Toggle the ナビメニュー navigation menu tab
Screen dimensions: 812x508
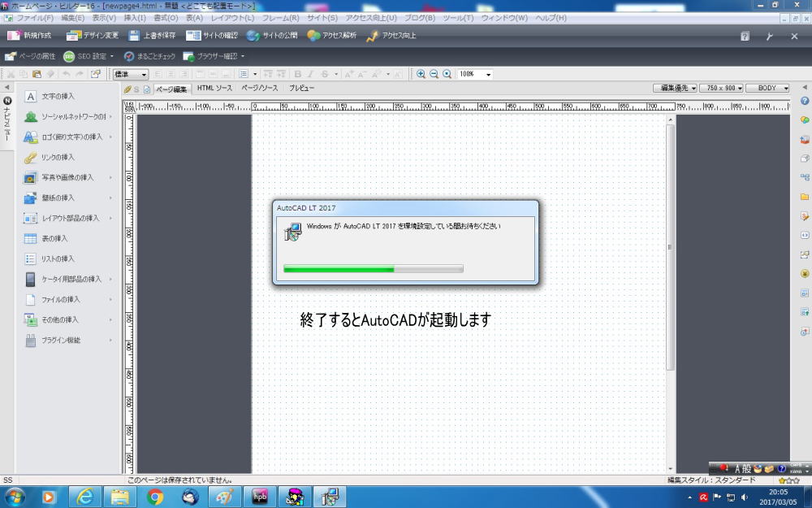point(7,119)
